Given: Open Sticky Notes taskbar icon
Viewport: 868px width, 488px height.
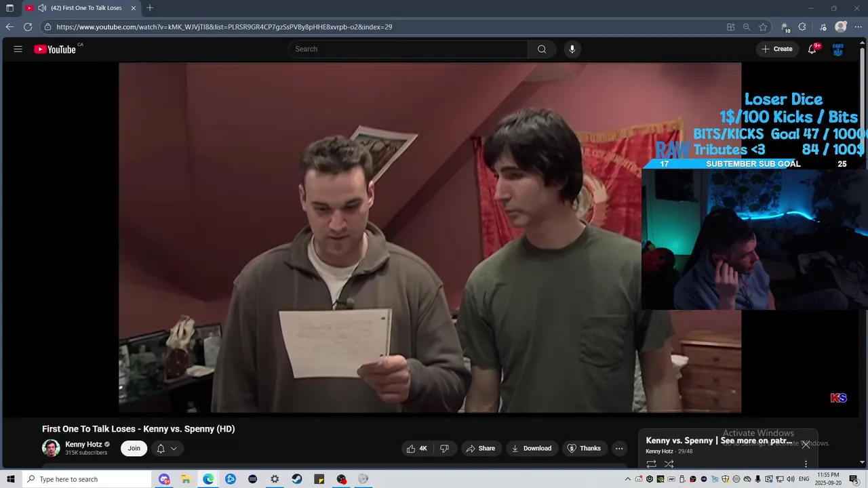Looking at the screenshot, I should (x=319, y=479).
